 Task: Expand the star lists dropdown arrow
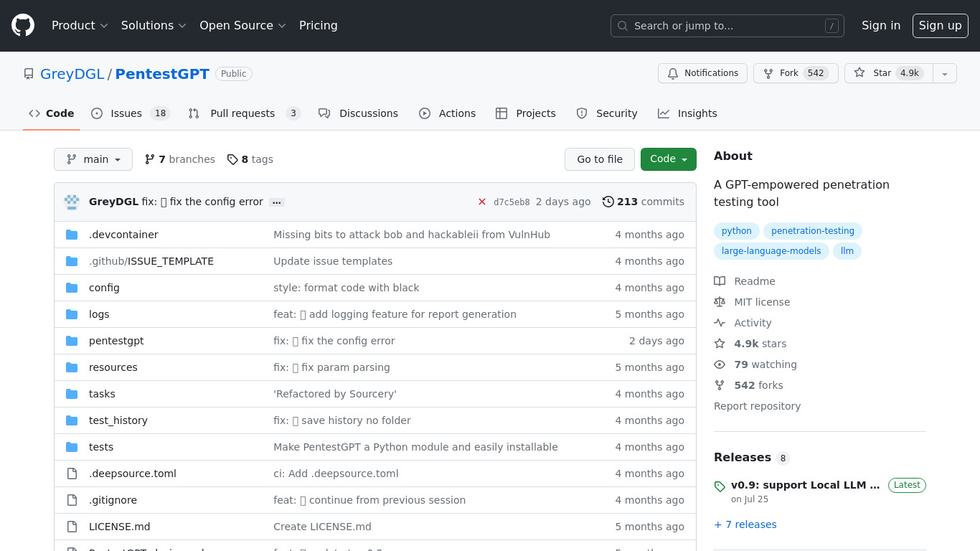(945, 73)
